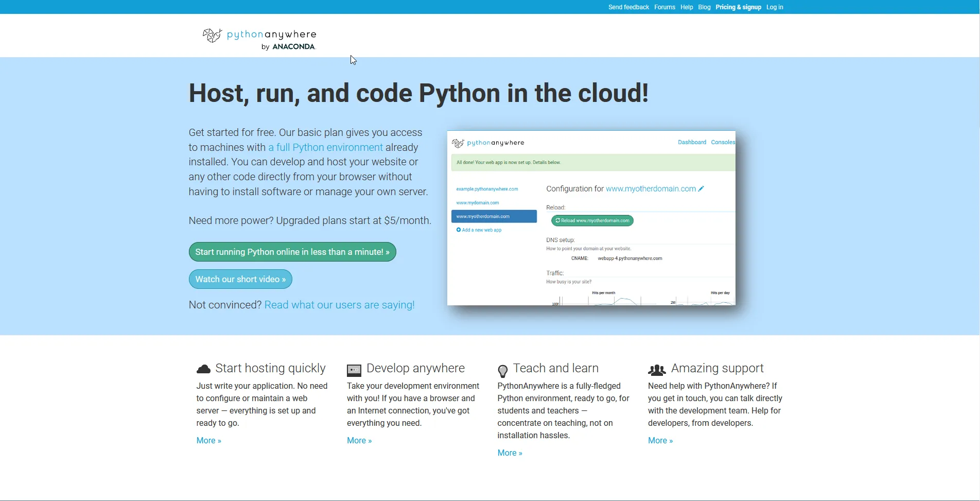Click the plus icon by Add a new web app
Screen dimensions: 980x501
pos(458,230)
